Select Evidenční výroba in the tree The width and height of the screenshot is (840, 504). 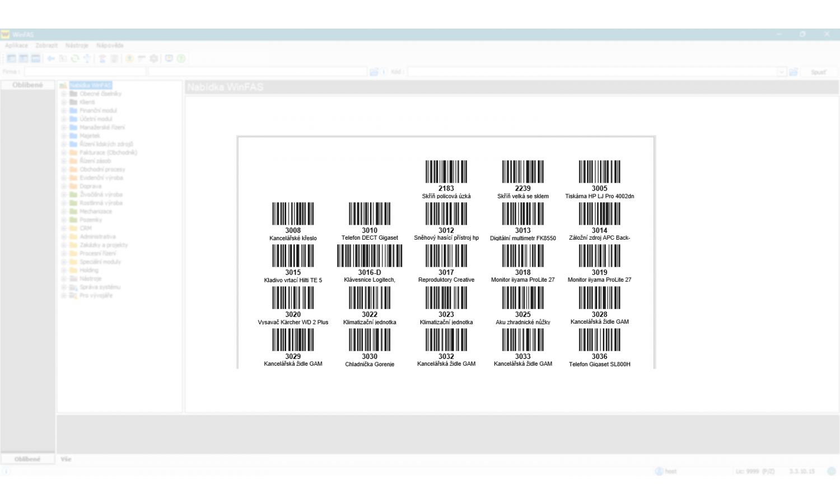101,178
